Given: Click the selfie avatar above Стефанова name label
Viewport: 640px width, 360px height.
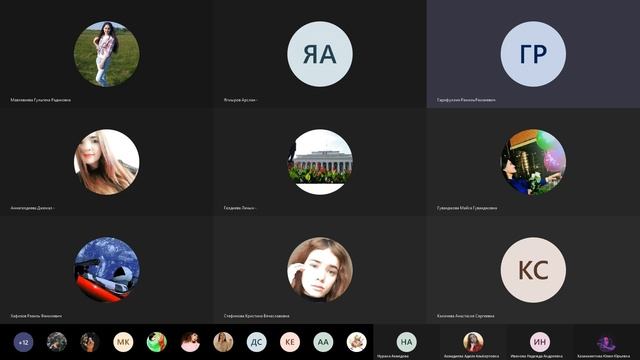Looking at the screenshot, I should (x=320, y=270).
